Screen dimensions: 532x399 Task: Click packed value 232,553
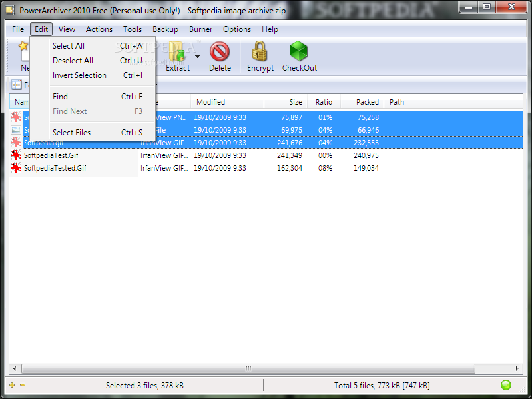(x=366, y=143)
